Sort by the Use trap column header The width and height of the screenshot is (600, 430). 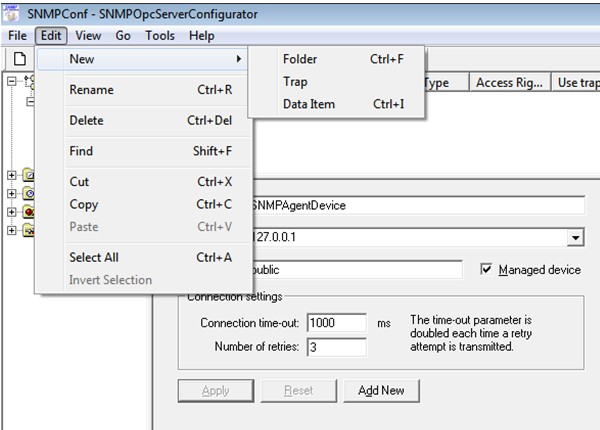click(x=576, y=82)
